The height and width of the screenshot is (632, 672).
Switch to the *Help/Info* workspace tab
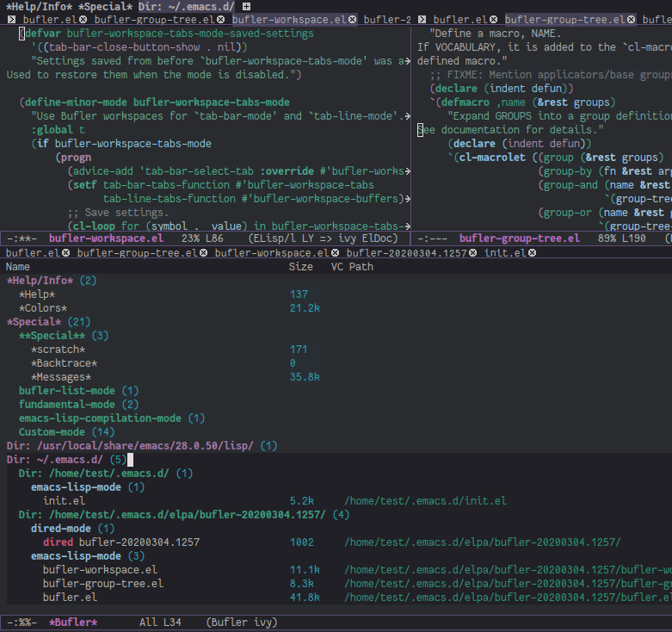point(40,6)
